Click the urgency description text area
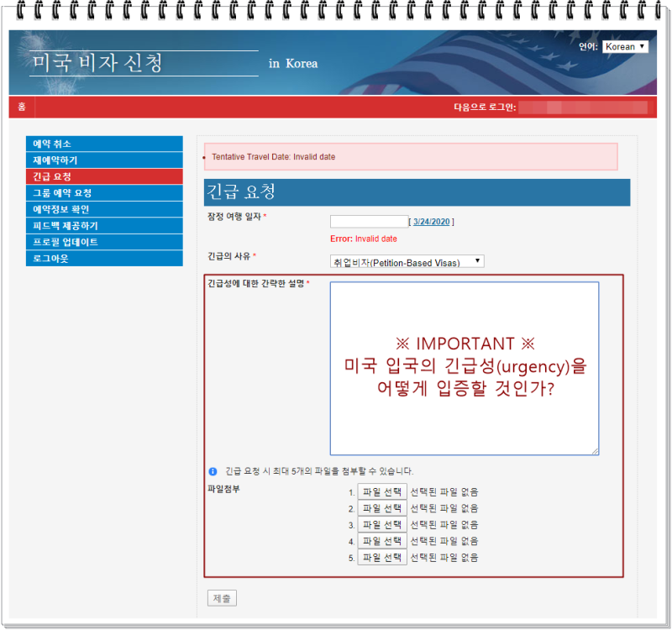Image resolution: width=672 pixels, height=630 pixels. coord(465,368)
